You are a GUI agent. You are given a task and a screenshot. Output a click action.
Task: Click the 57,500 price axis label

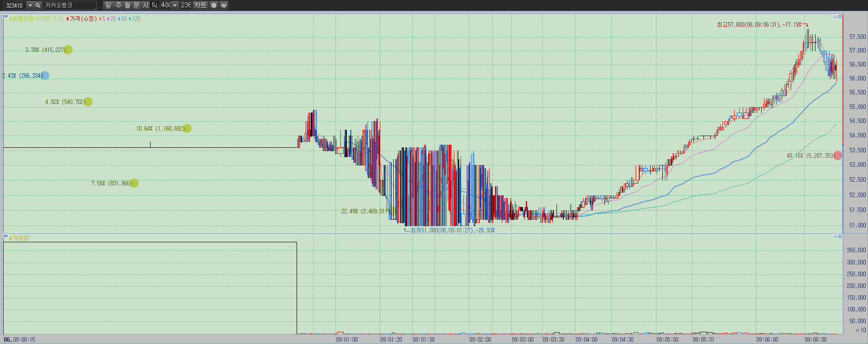858,37
